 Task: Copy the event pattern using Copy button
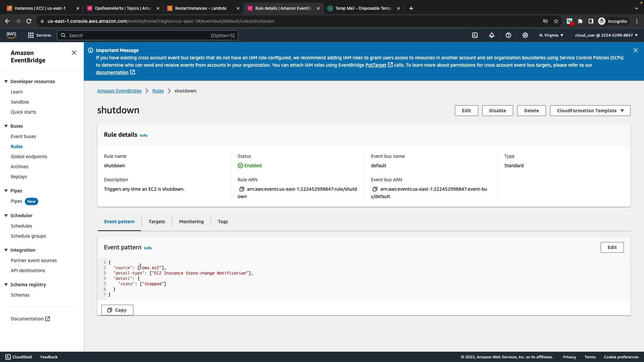click(x=117, y=310)
